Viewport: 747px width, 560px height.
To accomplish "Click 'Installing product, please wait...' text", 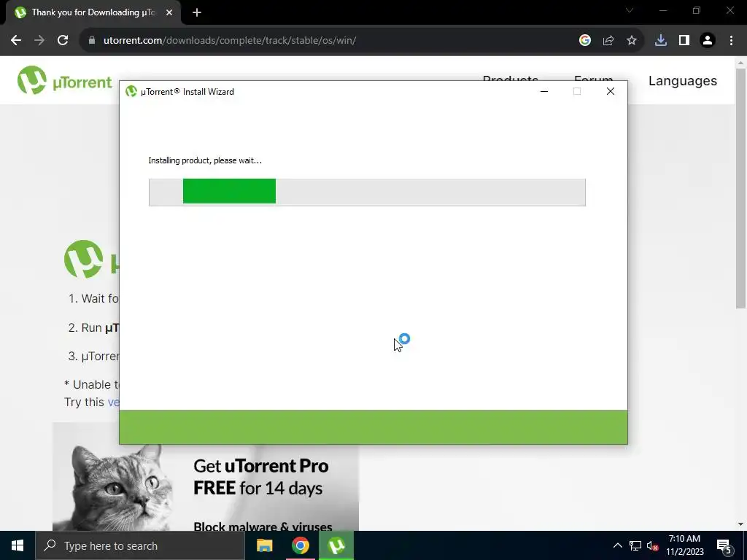I will pos(205,160).
